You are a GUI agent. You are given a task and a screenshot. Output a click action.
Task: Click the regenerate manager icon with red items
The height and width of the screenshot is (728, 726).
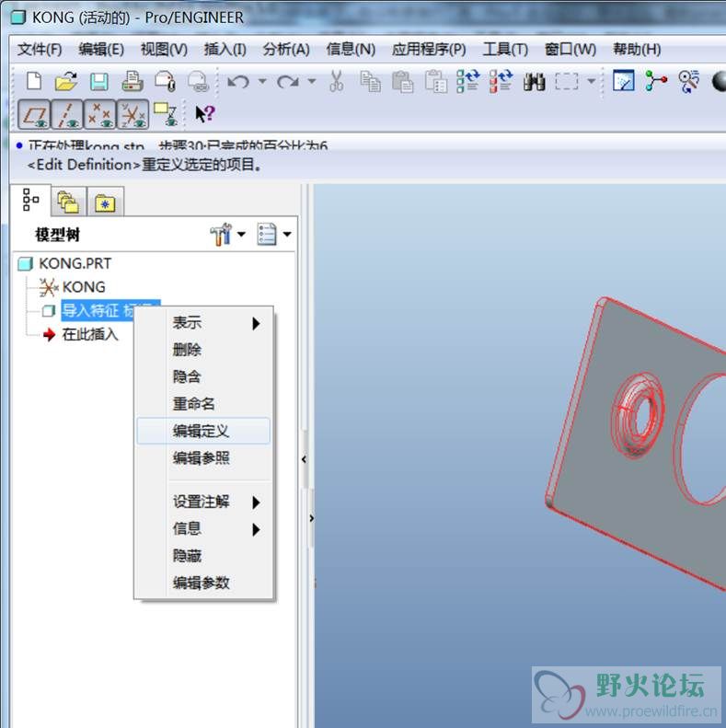(501, 82)
